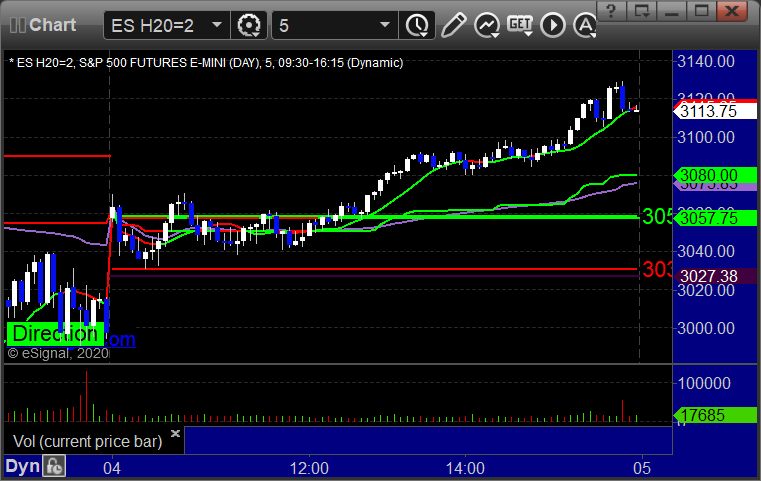Expand the ES H20=2 symbol dropdown arrow

217,25
